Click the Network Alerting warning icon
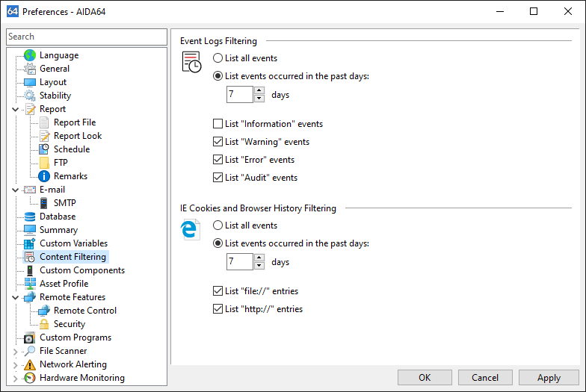The width and height of the screenshot is (586, 392). [30, 364]
